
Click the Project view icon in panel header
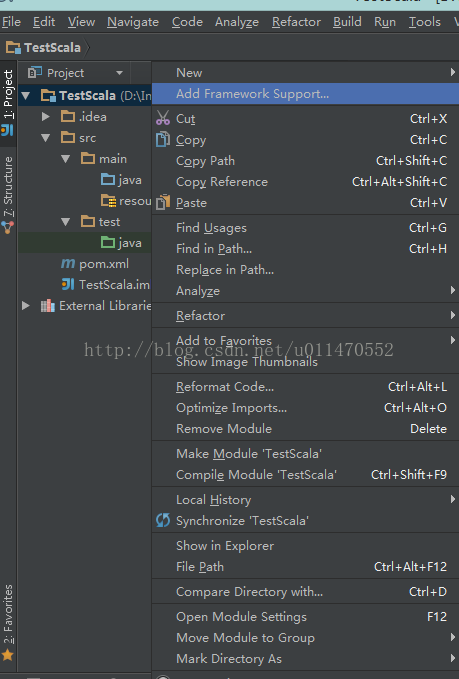pyautogui.click(x=35, y=72)
